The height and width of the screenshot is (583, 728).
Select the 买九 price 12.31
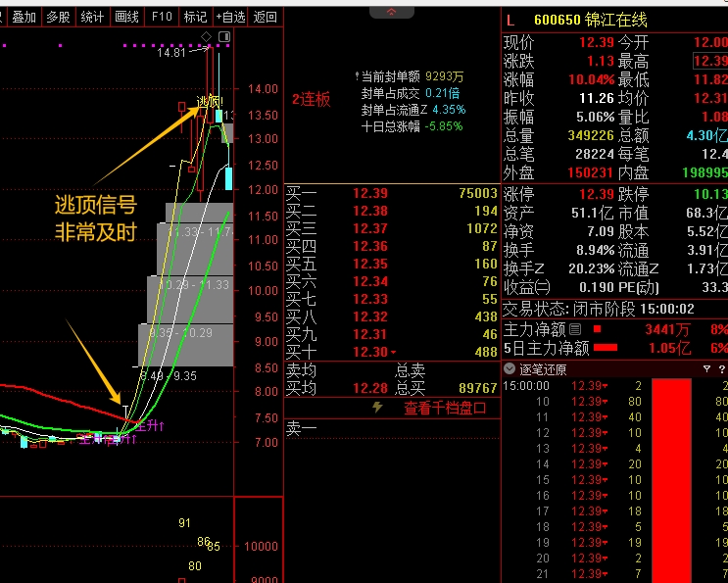(370, 334)
